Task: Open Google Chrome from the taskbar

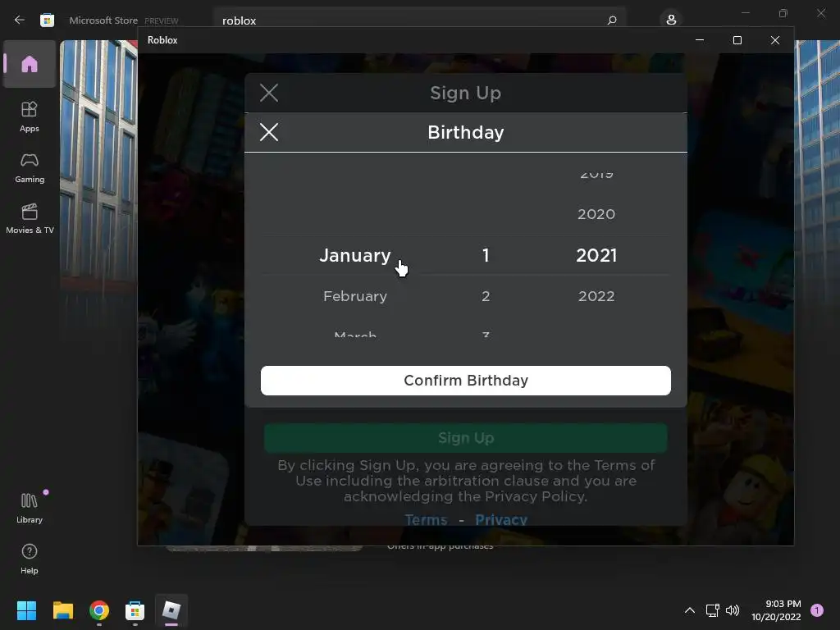Action: pos(99,610)
